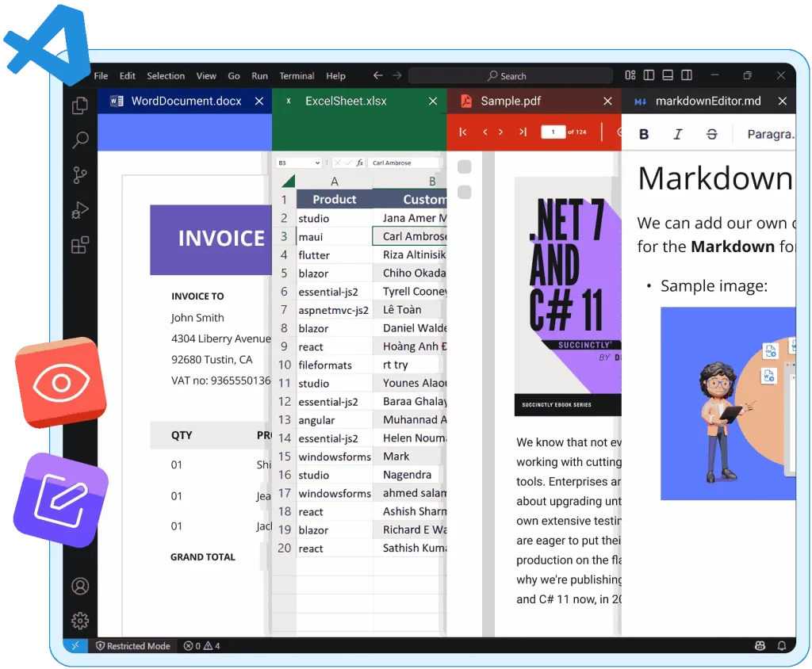This screenshot has height=669, width=812.
Task: Open the Terminal menu
Action: (297, 75)
